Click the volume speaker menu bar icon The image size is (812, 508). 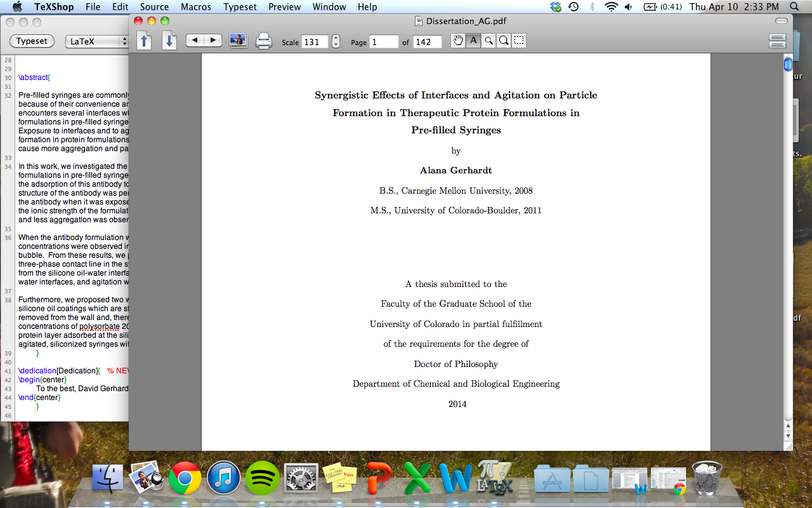tap(629, 7)
